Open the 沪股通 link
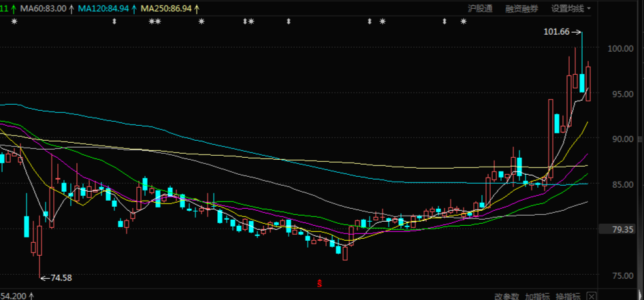Image resolution: width=644 pixels, height=300 pixels. [480, 9]
